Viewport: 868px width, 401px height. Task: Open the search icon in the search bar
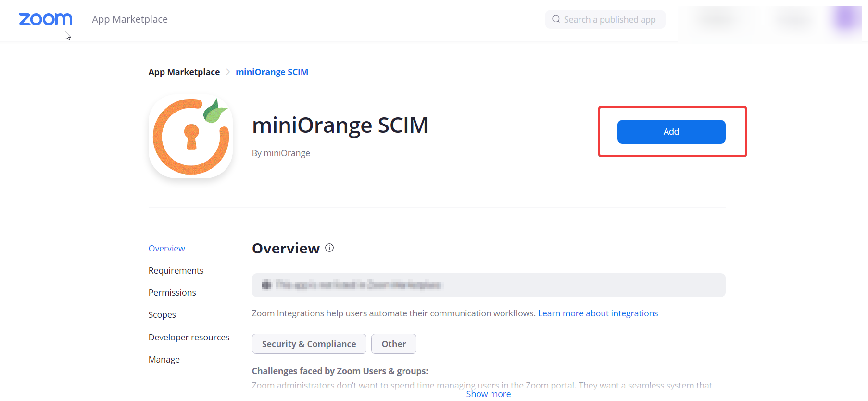click(x=556, y=19)
